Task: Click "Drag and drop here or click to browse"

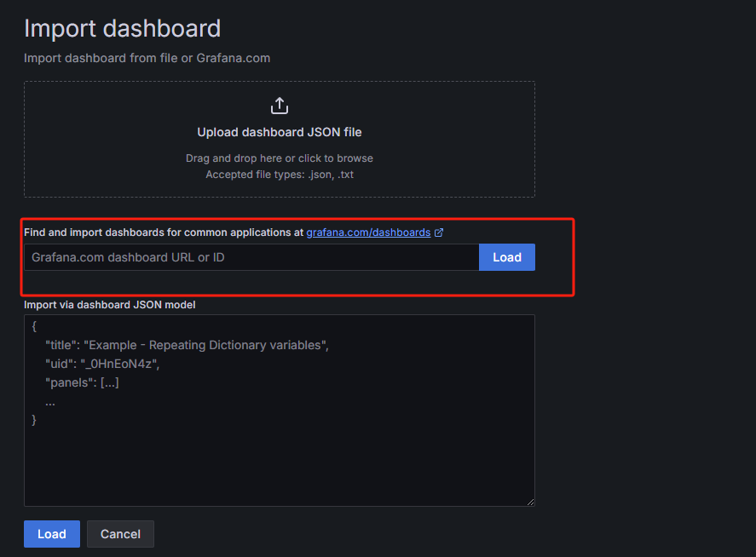Action: (x=280, y=158)
